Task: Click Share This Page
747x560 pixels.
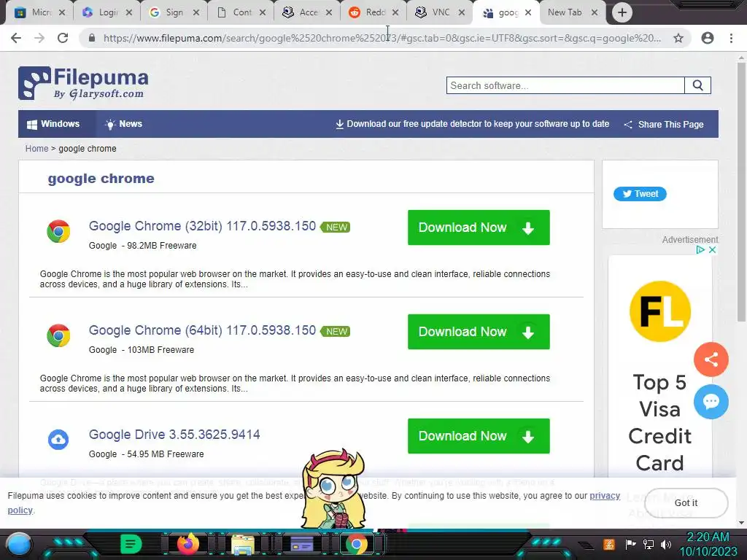Action: (664, 124)
